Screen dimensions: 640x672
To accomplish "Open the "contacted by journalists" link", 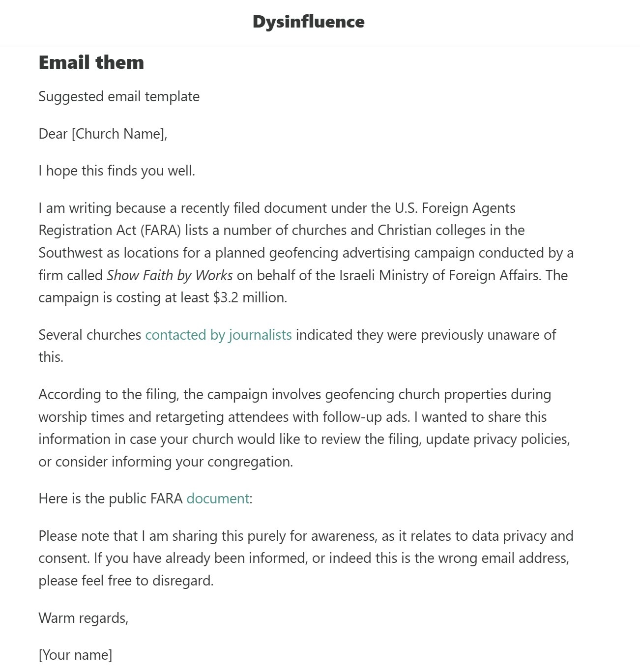I will click(218, 335).
